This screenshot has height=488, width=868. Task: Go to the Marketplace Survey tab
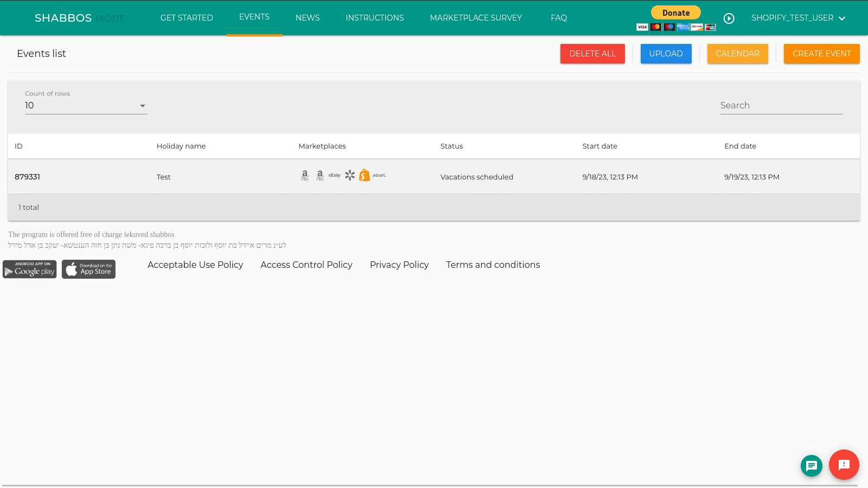476,18
